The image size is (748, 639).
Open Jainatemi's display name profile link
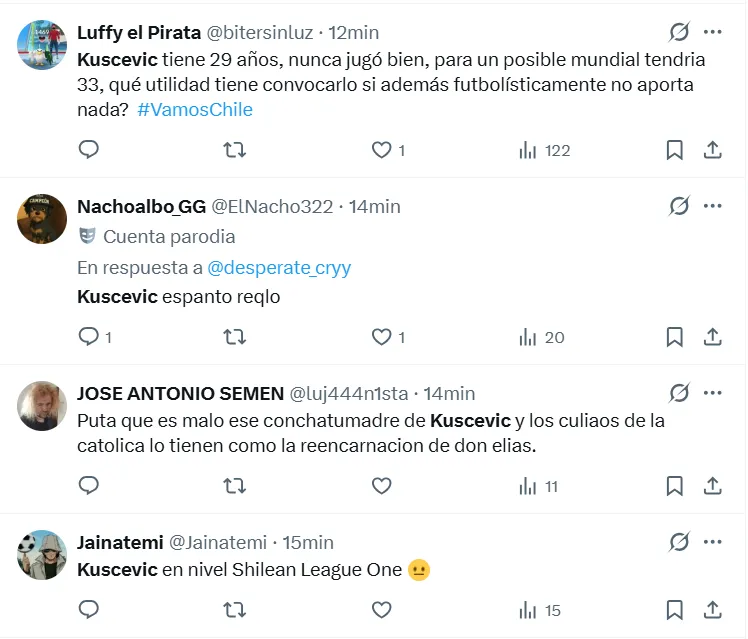point(120,543)
